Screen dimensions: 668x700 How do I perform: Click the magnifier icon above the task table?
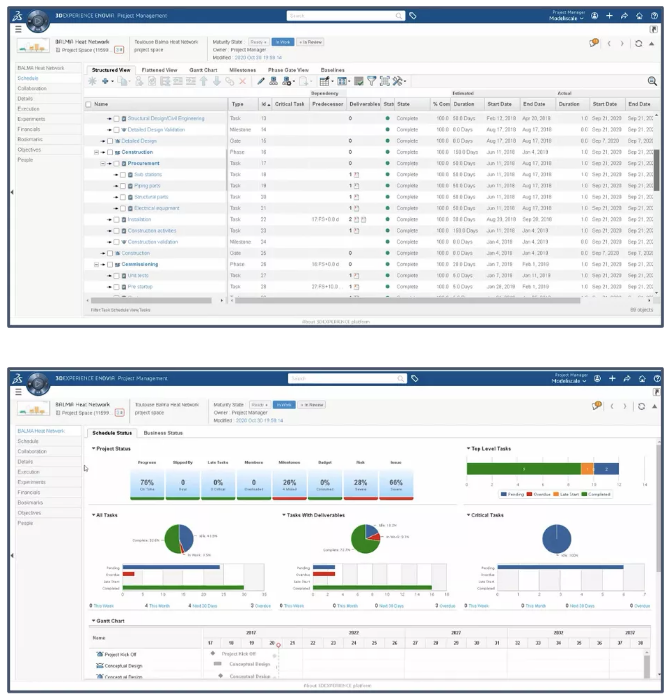coord(652,81)
